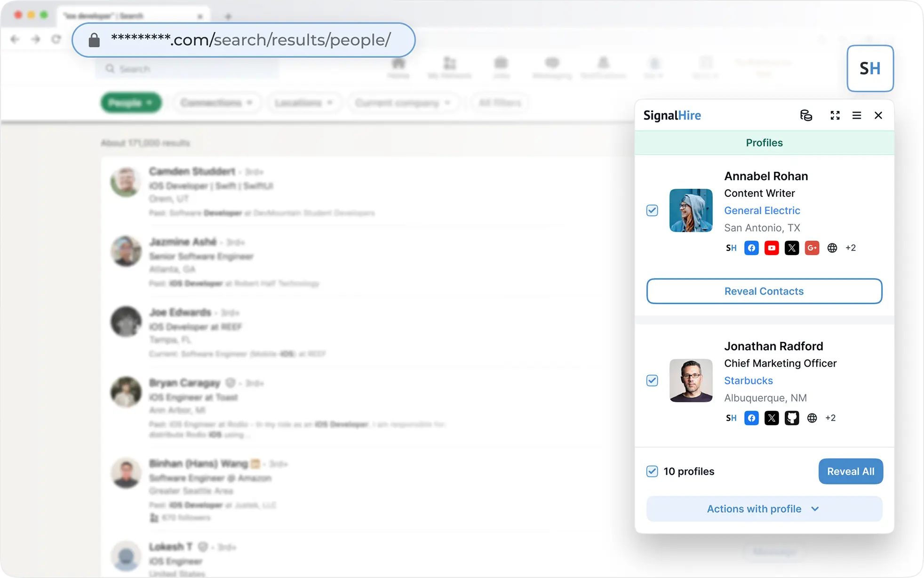Click the San Antonio, TX location

tap(762, 228)
